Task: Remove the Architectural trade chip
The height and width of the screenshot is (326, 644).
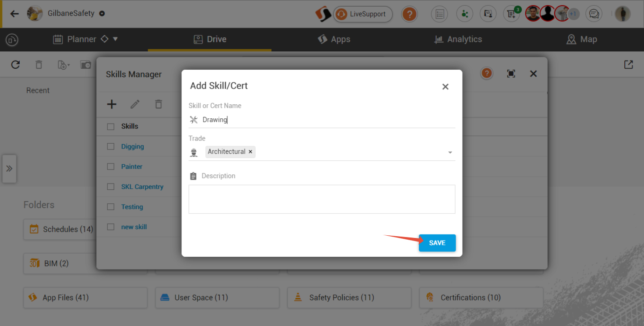Action: (251, 152)
